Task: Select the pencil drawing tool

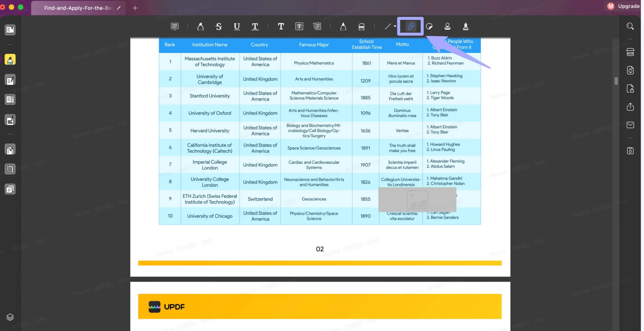Action: [x=343, y=26]
